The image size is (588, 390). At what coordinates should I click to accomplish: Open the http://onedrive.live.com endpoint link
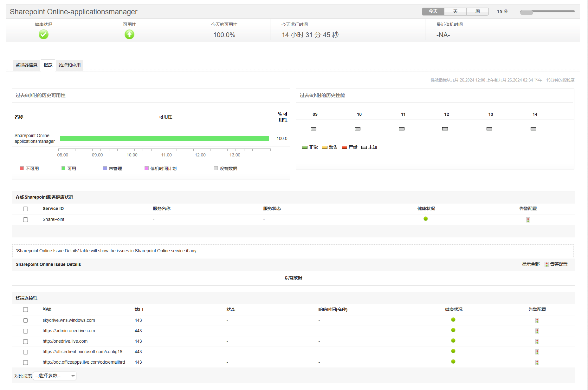pyautogui.click(x=65, y=341)
